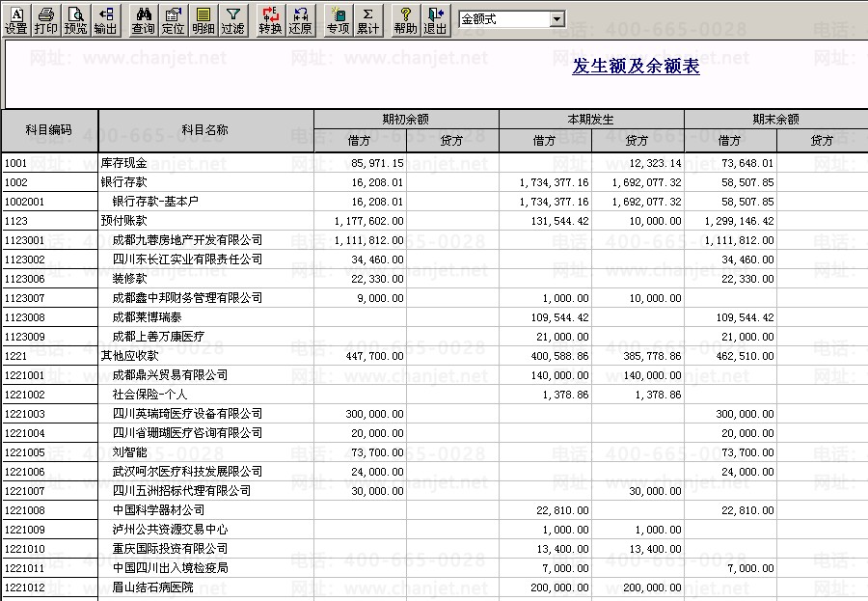Viewport: 868px width, 601px height.
Task: Click the 退出 (Exit) toolbar button
Action: click(x=436, y=19)
